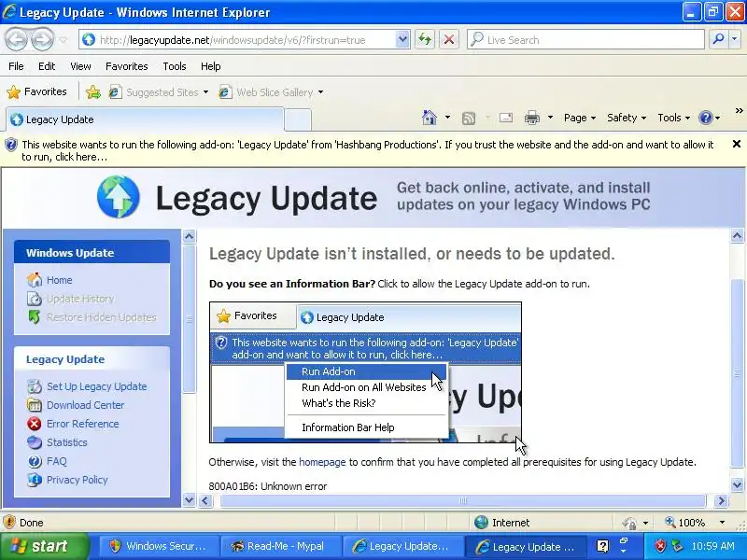
Task: Click the address bar URL field
Action: (x=237, y=40)
